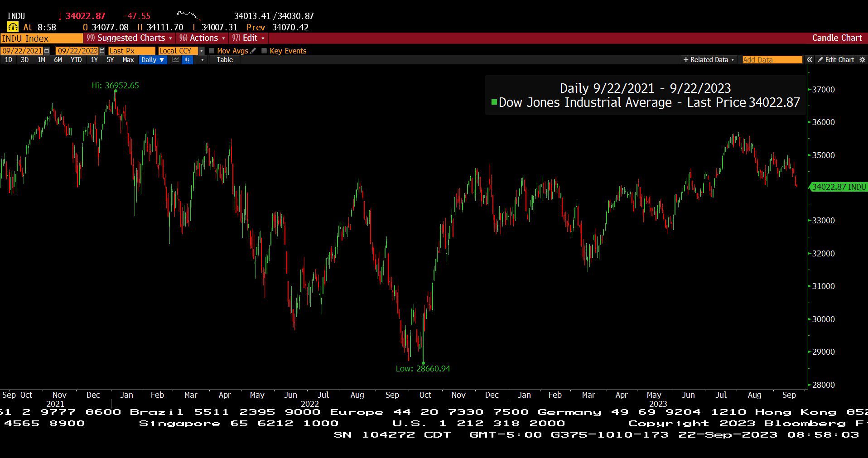Open chart settings gear icon
This screenshot has height=458, width=868.
(x=862, y=60)
